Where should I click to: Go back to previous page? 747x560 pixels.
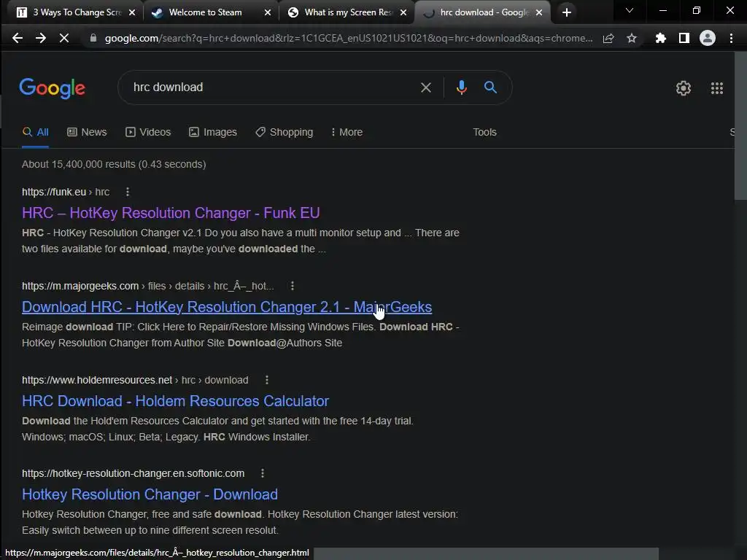tap(18, 38)
